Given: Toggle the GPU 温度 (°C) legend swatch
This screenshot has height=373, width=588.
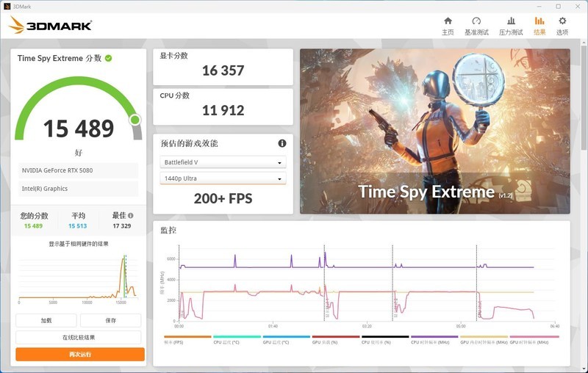Looking at the screenshot, I should [287, 337].
